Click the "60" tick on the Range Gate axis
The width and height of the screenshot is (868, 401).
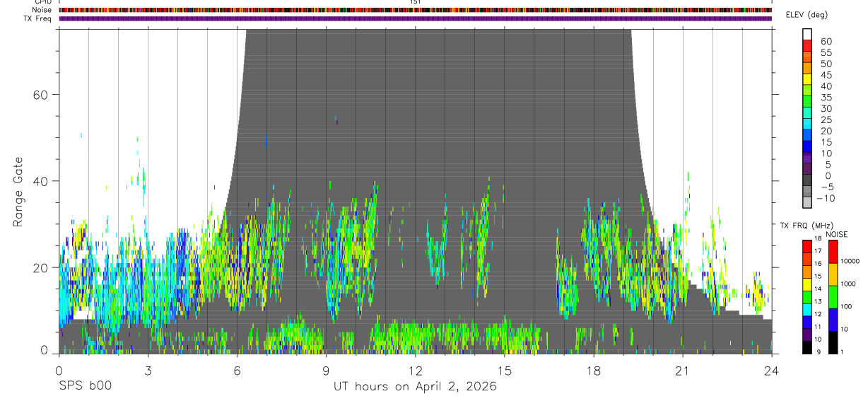click(40, 95)
